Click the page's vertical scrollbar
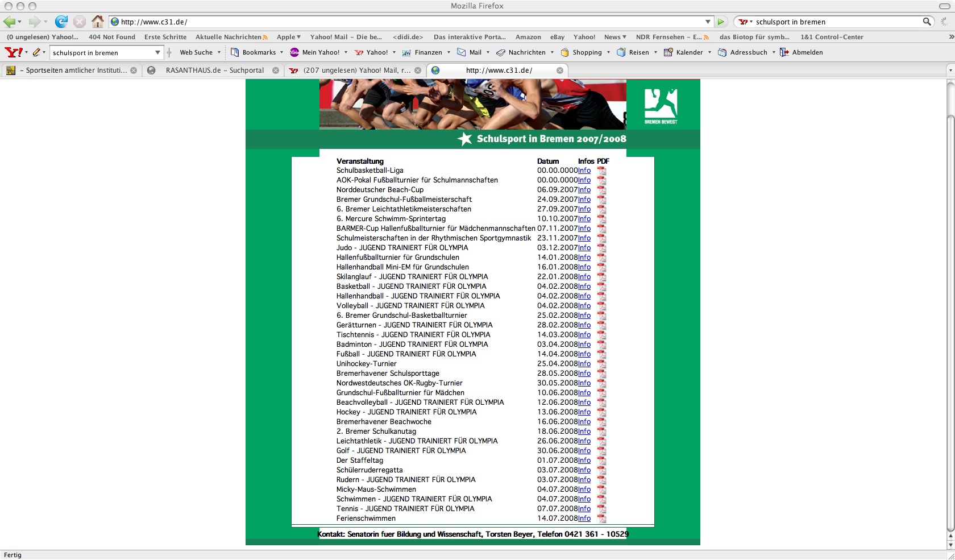The height and width of the screenshot is (560, 955). coord(950,318)
